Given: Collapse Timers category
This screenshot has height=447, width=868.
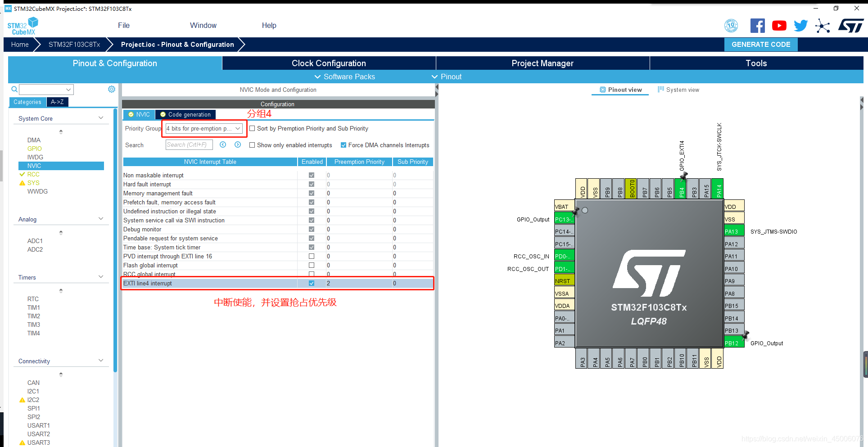Looking at the screenshot, I should point(101,277).
